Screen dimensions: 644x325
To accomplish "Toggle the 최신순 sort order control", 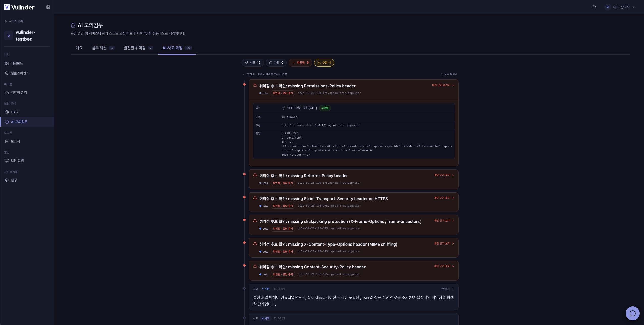I will tap(265, 74).
